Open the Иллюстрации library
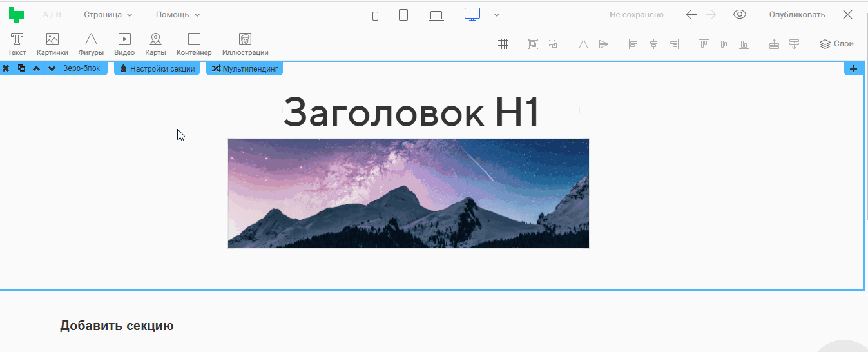868x352 pixels. click(x=245, y=44)
